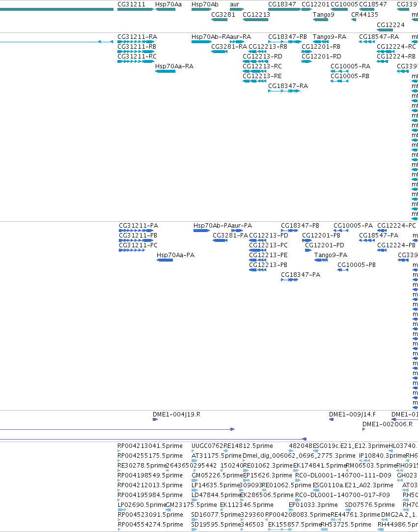The width and height of the screenshot is (418, 532).
Task: Click EST RP004213041.5prime
Action: pyautogui.click(x=150, y=446)
